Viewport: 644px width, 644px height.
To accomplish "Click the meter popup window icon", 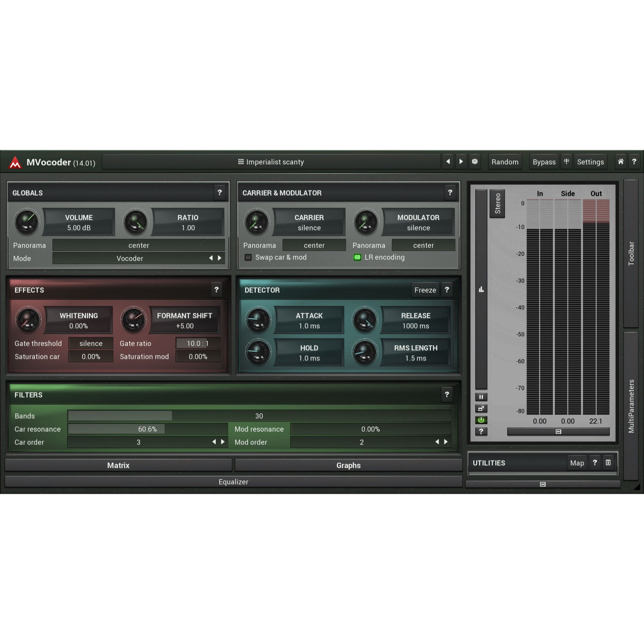I will pyautogui.click(x=481, y=409).
